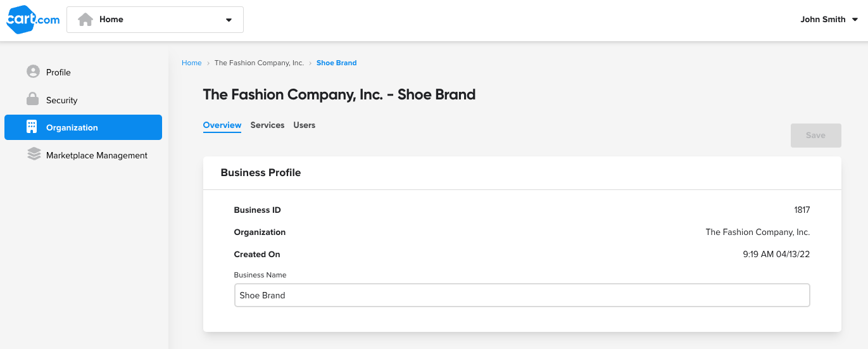Image resolution: width=868 pixels, height=349 pixels.
Task: Click the Cart.com logo
Action: point(33,20)
